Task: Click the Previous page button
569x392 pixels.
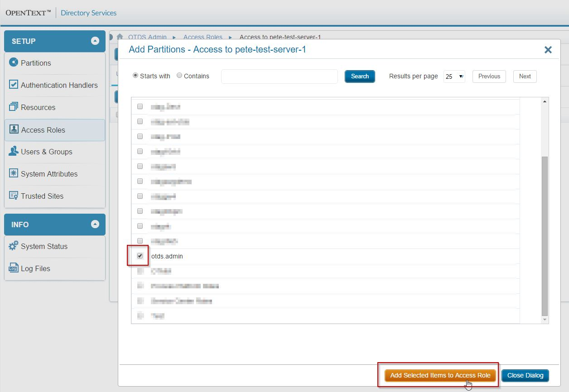Action: pos(489,76)
